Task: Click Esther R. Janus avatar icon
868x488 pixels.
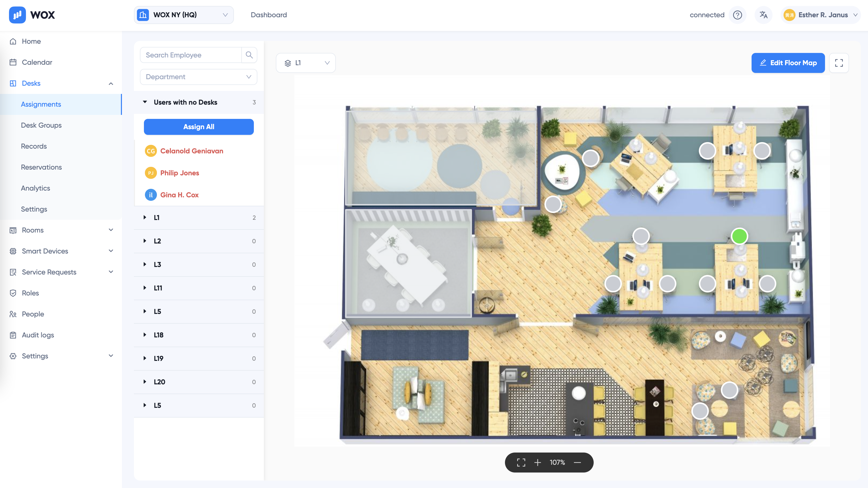Action: click(789, 15)
